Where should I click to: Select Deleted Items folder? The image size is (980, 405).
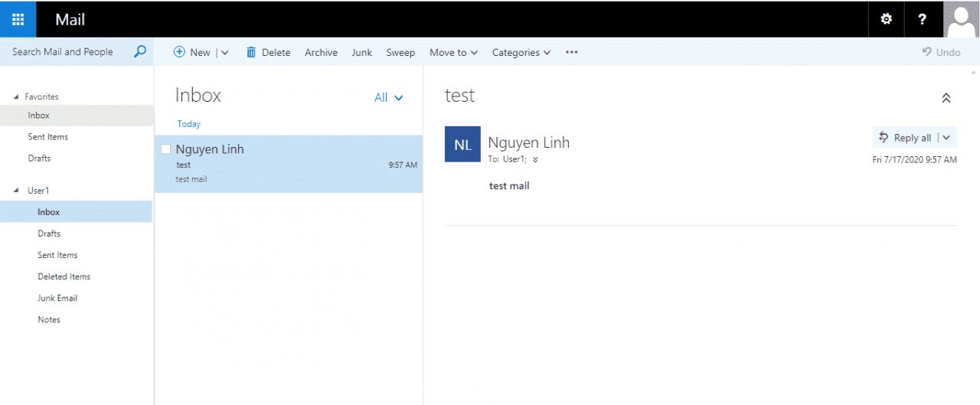64,276
